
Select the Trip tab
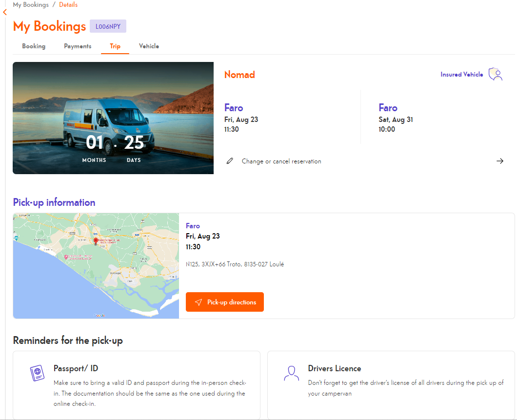pyautogui.click(x=115, y=46)
